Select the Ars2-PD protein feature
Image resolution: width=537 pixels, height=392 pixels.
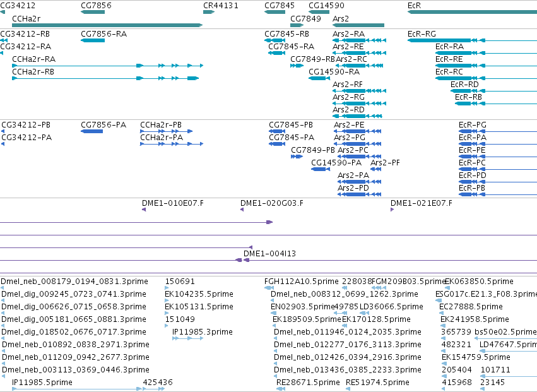coord(359,194)
